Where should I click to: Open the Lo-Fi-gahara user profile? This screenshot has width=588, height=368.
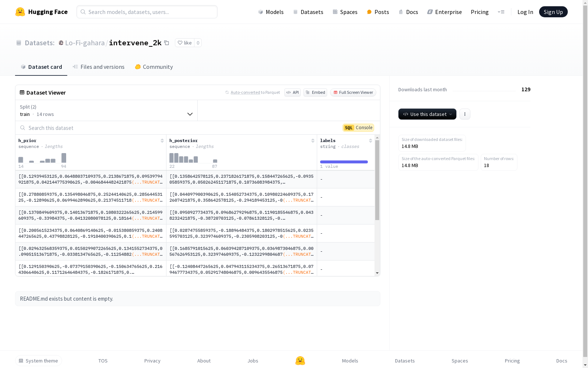(85, 43)
